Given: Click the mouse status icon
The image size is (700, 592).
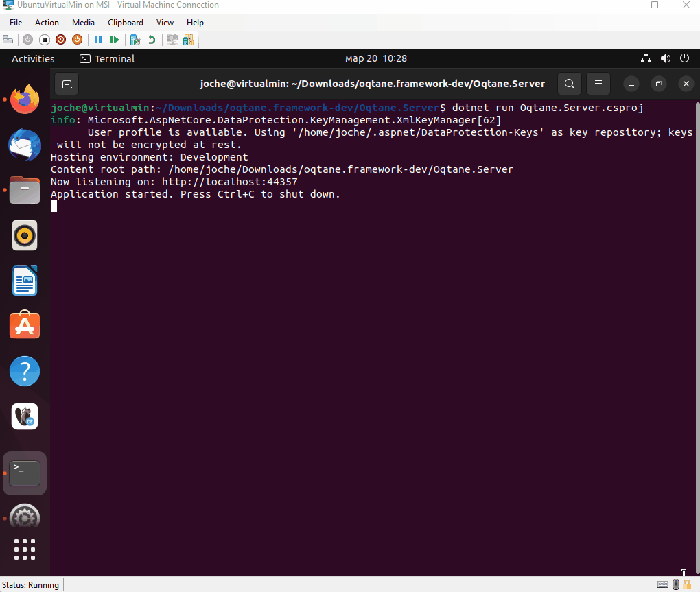Looking at the screenshot, I should click(676, 584).
